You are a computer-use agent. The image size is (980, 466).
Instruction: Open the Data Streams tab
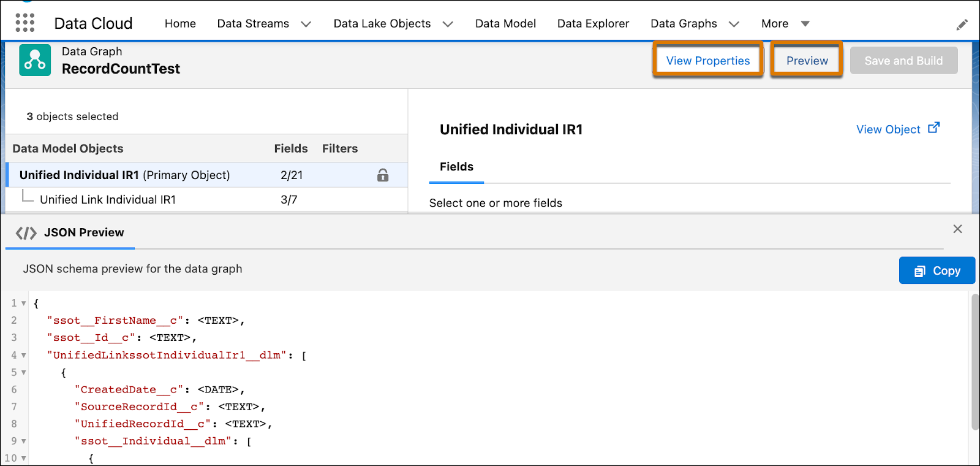(x=253, y=24)
